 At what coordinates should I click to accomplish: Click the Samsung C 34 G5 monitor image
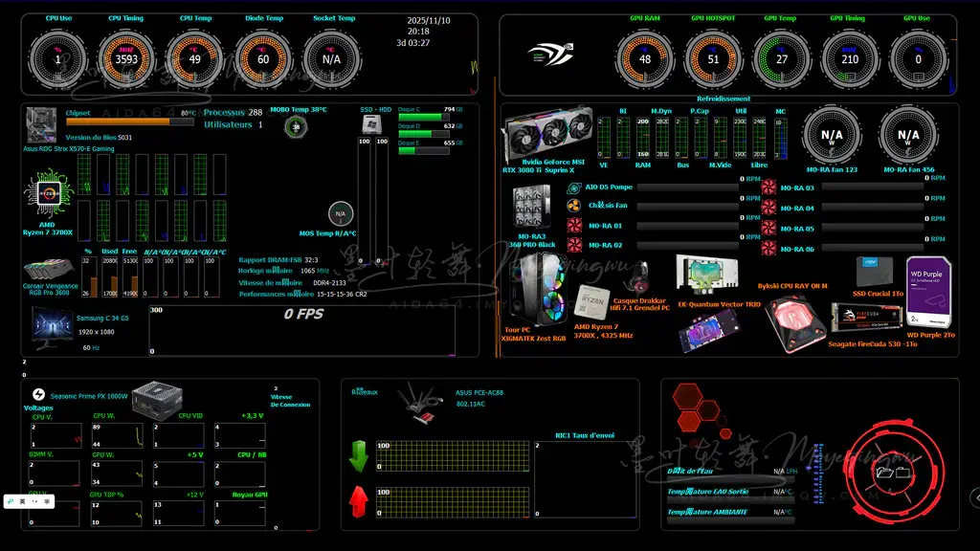tap(53, 324)
